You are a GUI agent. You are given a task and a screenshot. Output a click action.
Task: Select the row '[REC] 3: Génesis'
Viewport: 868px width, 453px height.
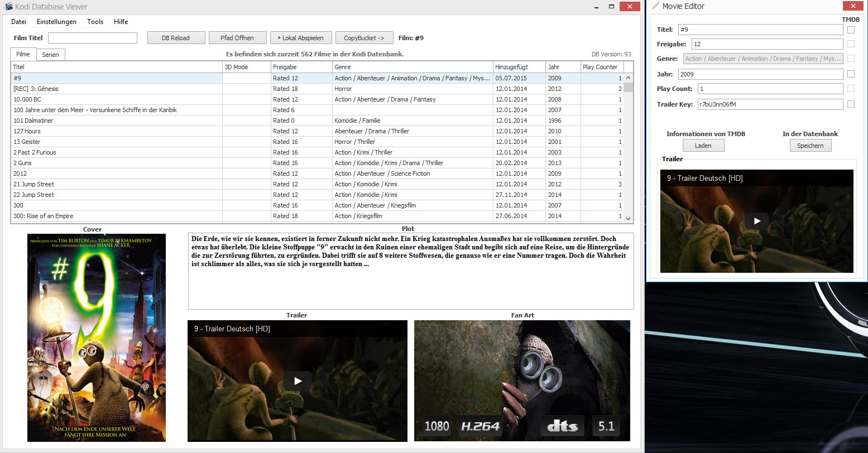[317, 89]
